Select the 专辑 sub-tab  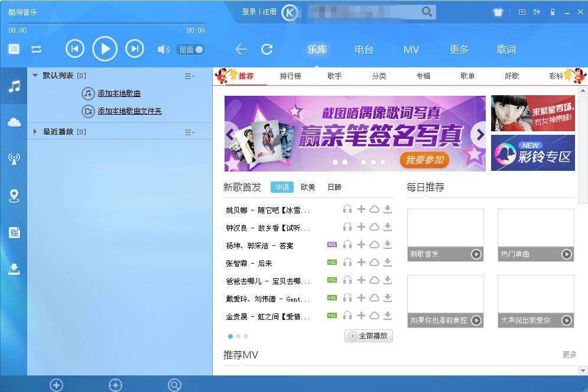tap(423, 76)
